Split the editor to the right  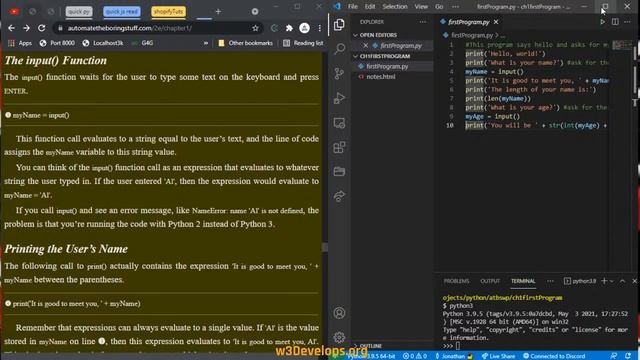[x=615, y=22]
